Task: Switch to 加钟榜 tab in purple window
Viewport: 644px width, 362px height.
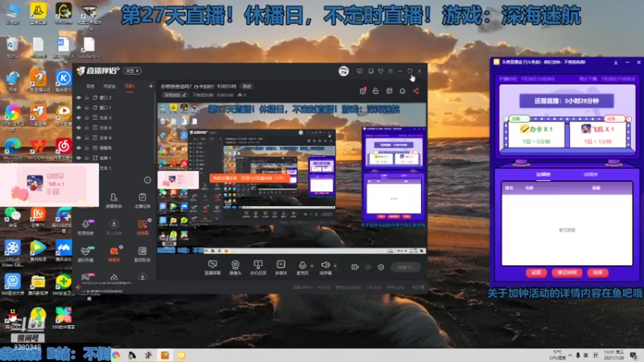Action: point(543,175)
